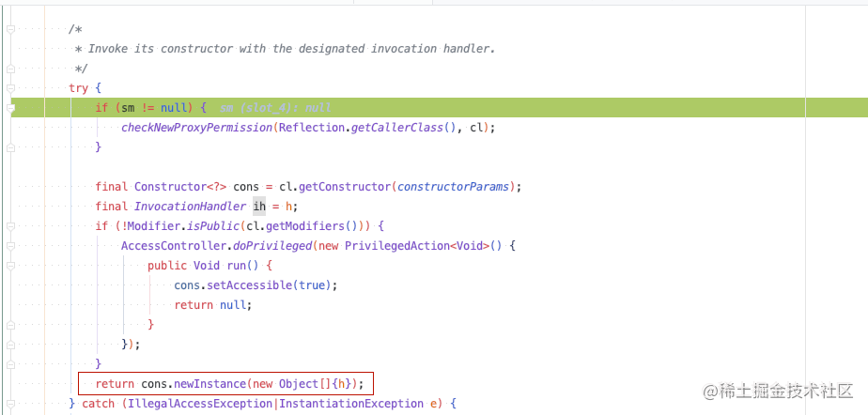
Task: Collapse the 'catch (IllegalAccessException' block
Action: tap(10, 404)
